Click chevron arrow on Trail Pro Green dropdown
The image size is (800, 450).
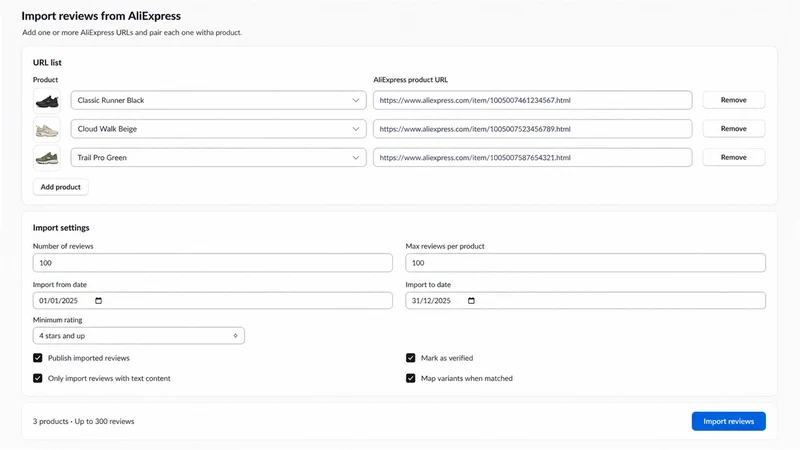point(356,158)
